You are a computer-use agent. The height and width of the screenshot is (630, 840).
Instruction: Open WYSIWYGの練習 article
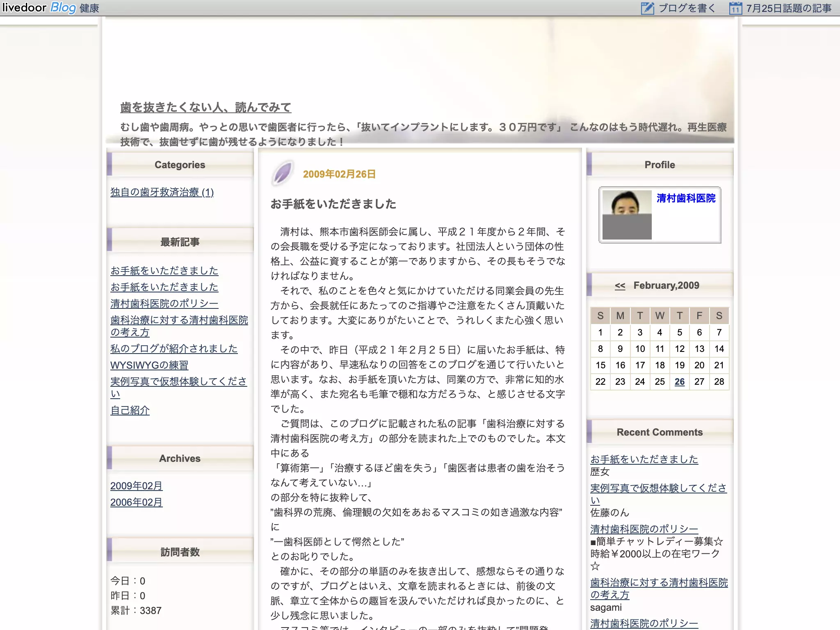tap(149, 365)
